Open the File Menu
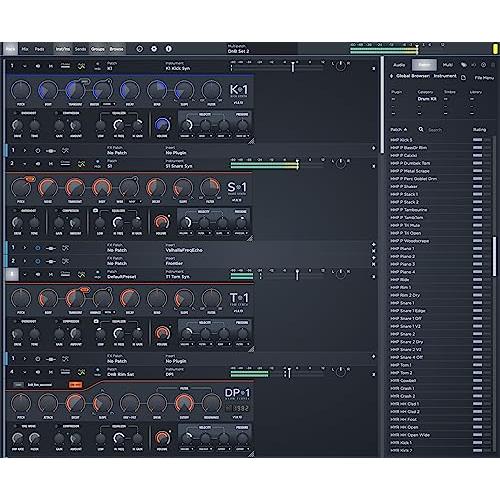 [484, 78]
